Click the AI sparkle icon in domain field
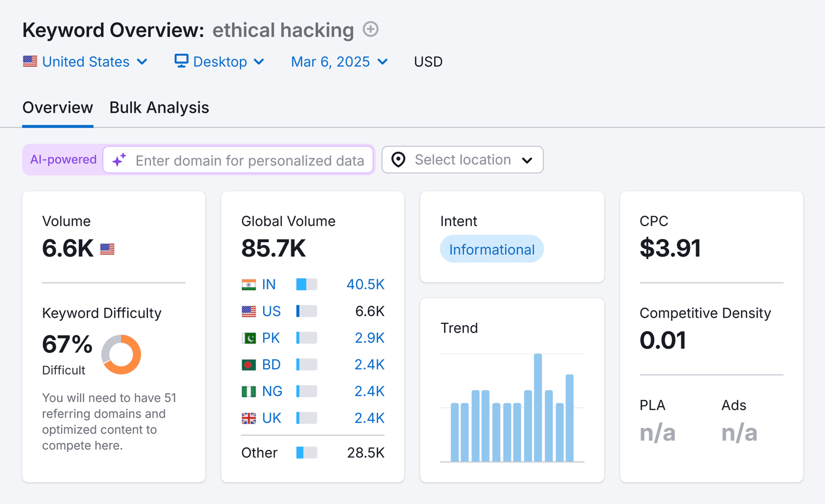 pyautogui.click(x=119, y=160)
